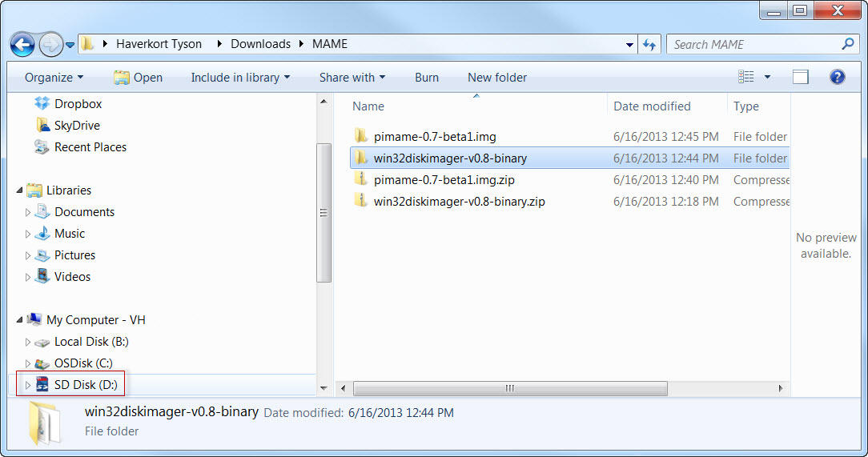The width and height of the screenshot is (868, 457).
Task: Collapse the Libraries tree node
Action: (19, 190)
